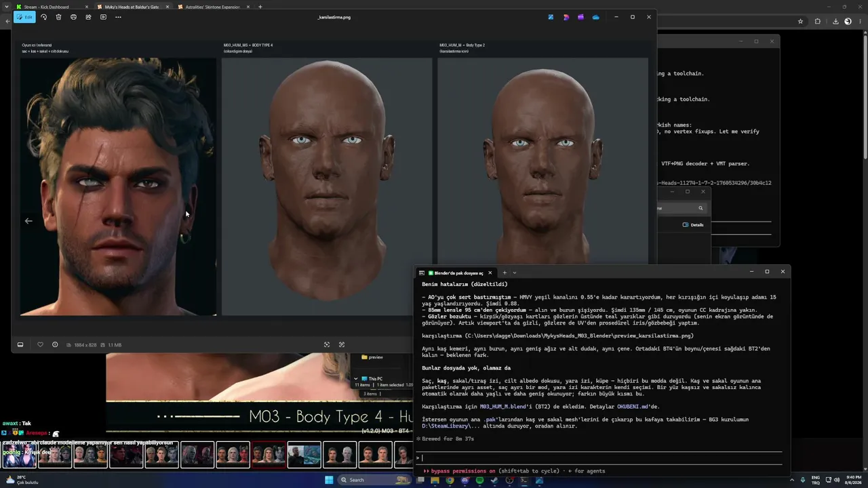Click the M03_HUM_M Body Type 2 head render

point(542,161)
